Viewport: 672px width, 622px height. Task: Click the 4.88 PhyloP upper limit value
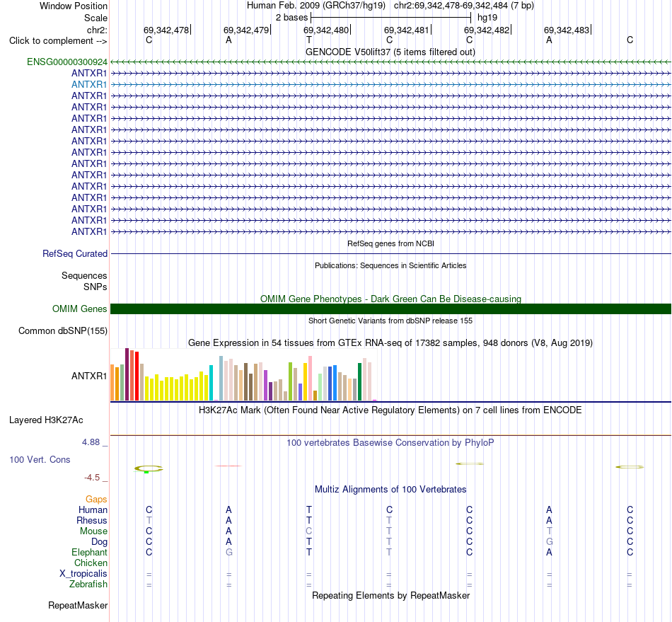tap(91, 442)
